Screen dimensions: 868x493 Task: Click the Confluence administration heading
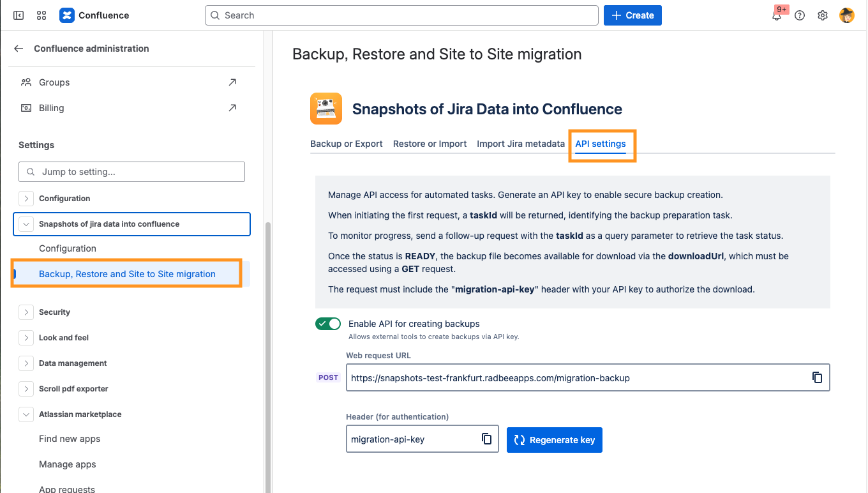91,49
